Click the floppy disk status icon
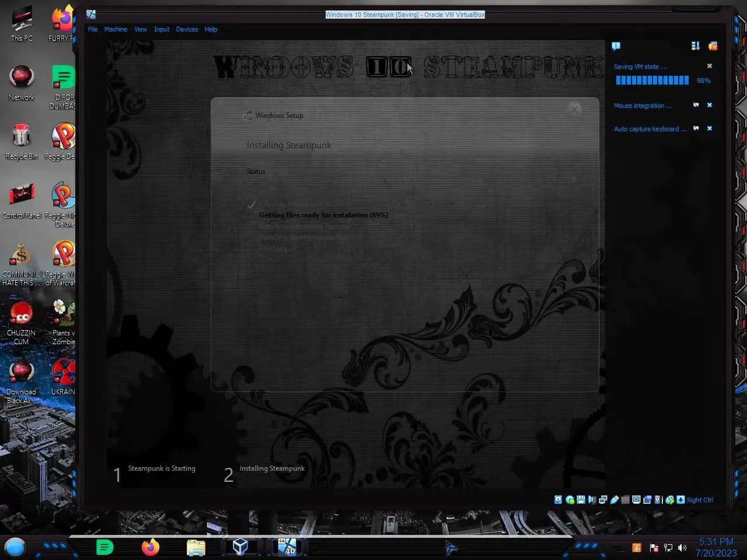747x560 pixels. tap(581, 500)
